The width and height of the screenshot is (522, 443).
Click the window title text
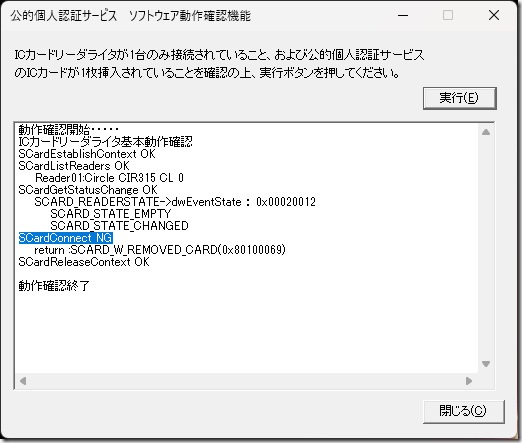130,16
